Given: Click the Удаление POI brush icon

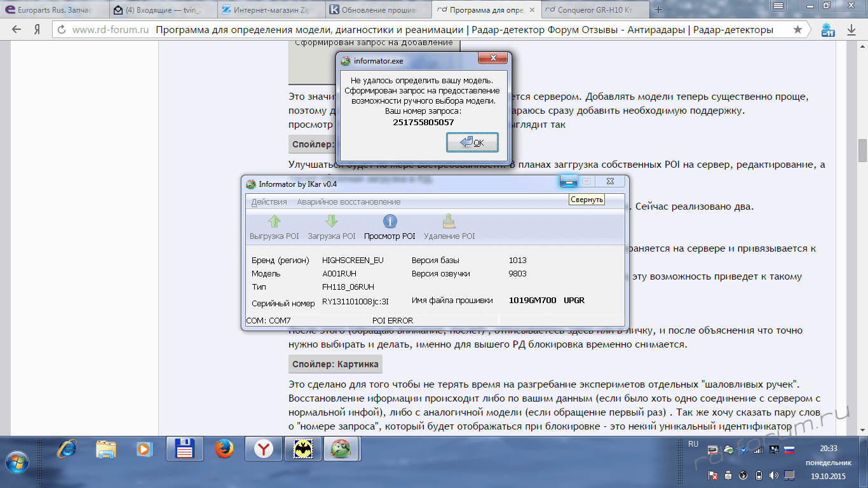Looking at the screenshot, I should [449, 222].
